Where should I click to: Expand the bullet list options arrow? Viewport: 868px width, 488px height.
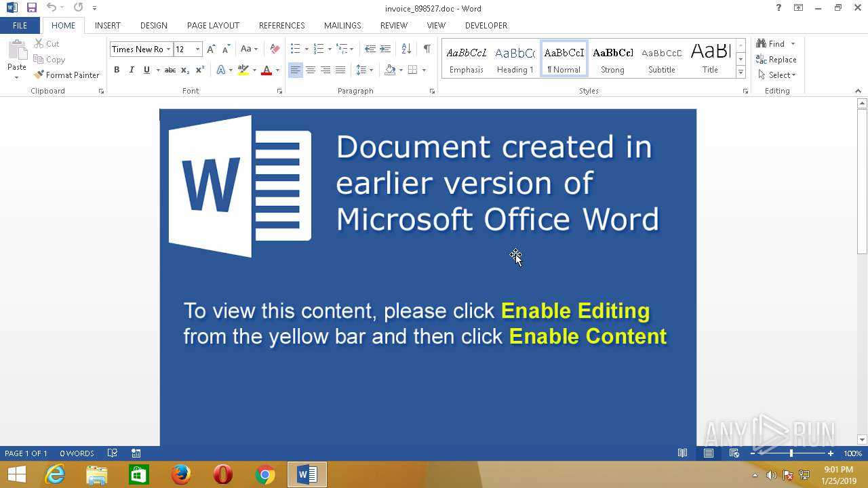click(x=307, y=49)
